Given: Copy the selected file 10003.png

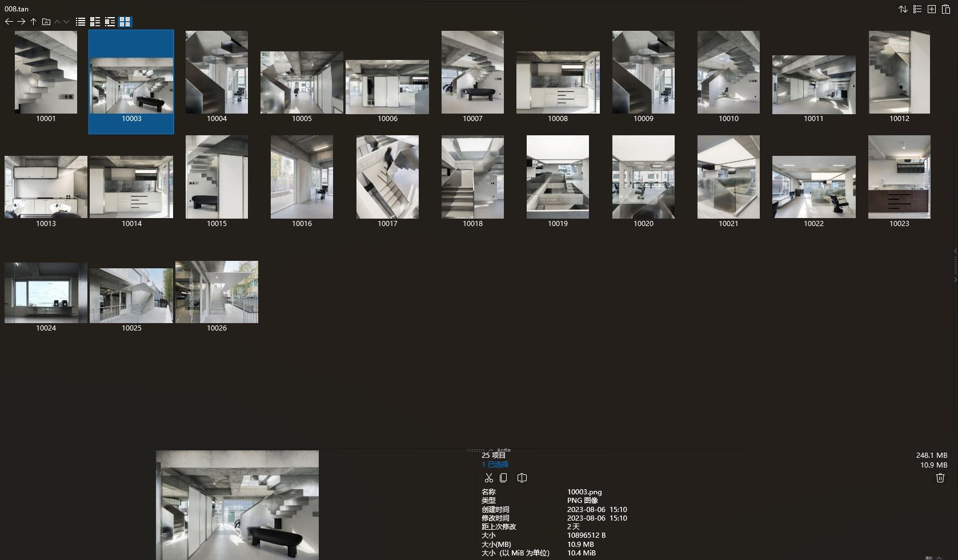Looking at the screenshot, I should pos(503,478).
